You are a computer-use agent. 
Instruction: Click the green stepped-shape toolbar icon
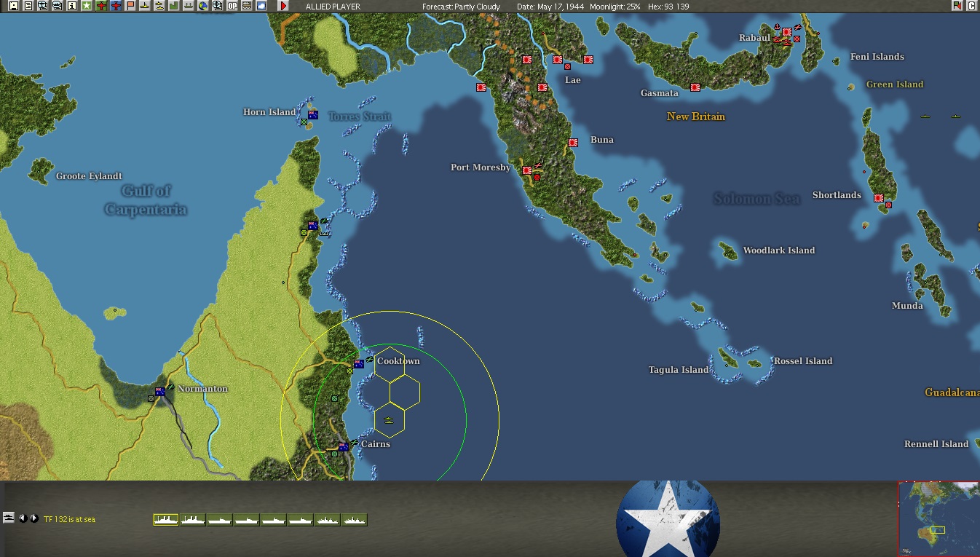[x=173, y=6]
